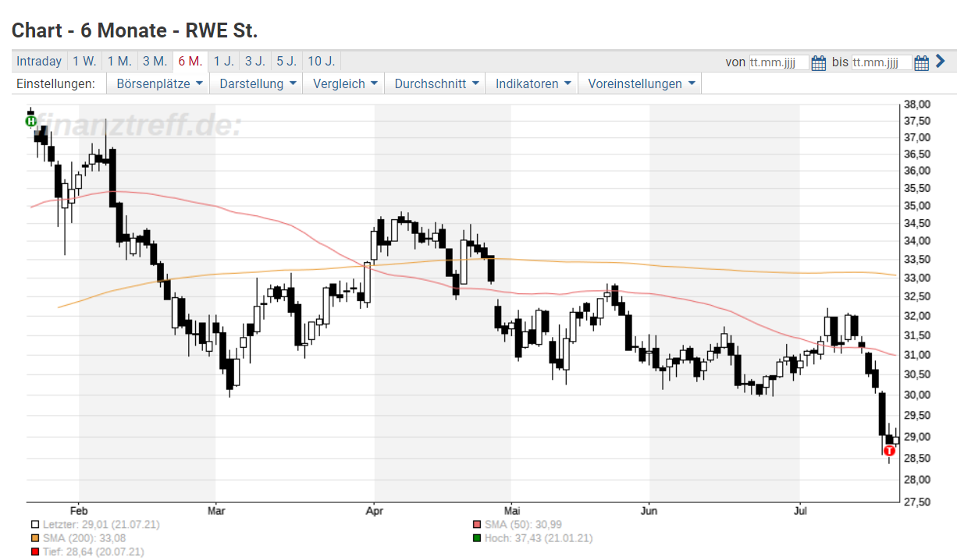Expand the Voreinstellungen dropdown
957x560 pixels.
coord(641,83)
